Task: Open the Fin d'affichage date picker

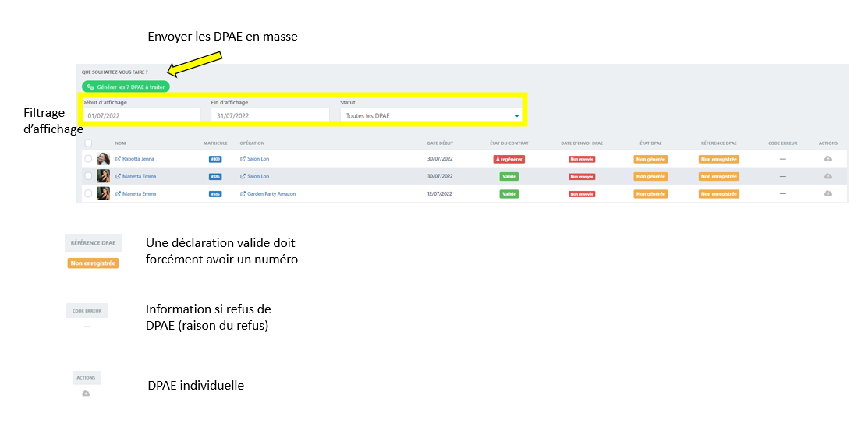Action: (270, 115)
